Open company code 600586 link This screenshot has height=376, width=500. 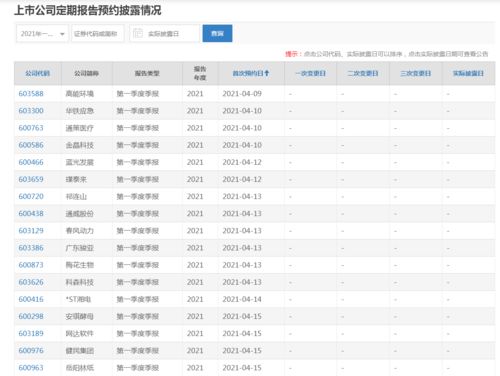31,145
